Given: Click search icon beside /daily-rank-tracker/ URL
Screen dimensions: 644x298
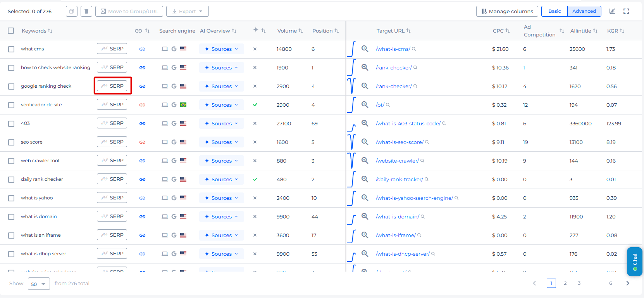Looking at the screenshot, I should pos(427,179).
